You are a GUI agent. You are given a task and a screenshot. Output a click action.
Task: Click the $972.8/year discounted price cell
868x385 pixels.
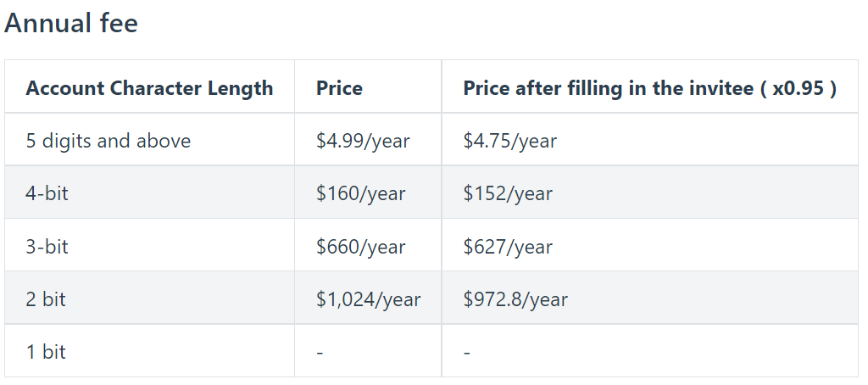click(515, 299)
